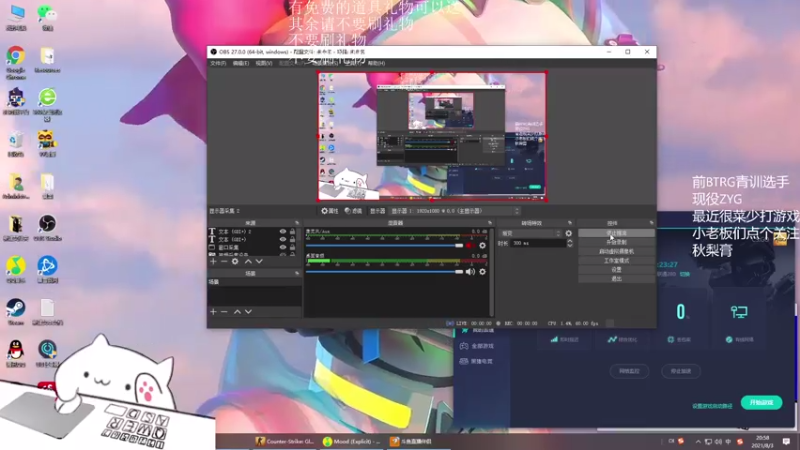800x450 pixels.
Task: Pop out the 控件 controls dock
Action: click(652, 223)
